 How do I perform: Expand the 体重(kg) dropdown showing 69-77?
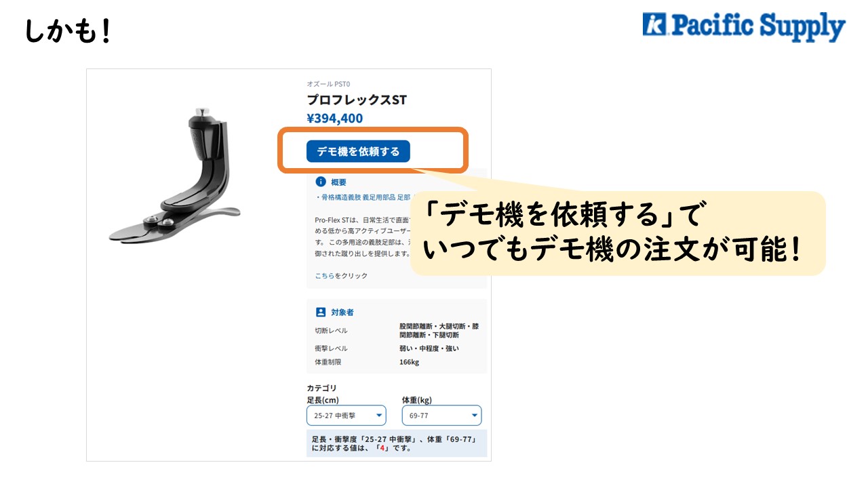(441, 415)
